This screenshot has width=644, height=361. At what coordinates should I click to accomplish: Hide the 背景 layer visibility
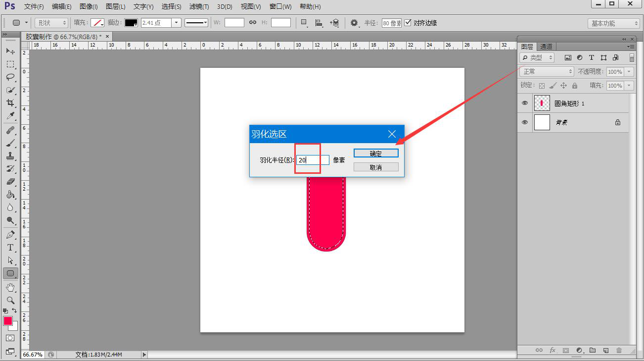pyautogui.click(x=525, y=122)
